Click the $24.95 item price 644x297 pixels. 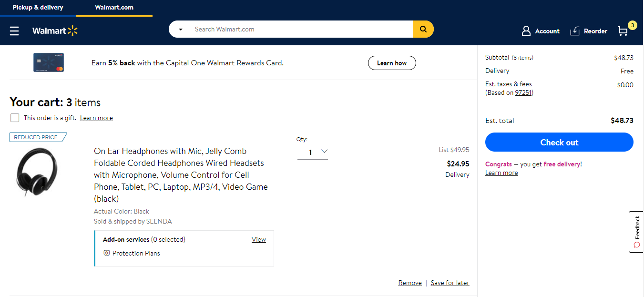[458, 164]
